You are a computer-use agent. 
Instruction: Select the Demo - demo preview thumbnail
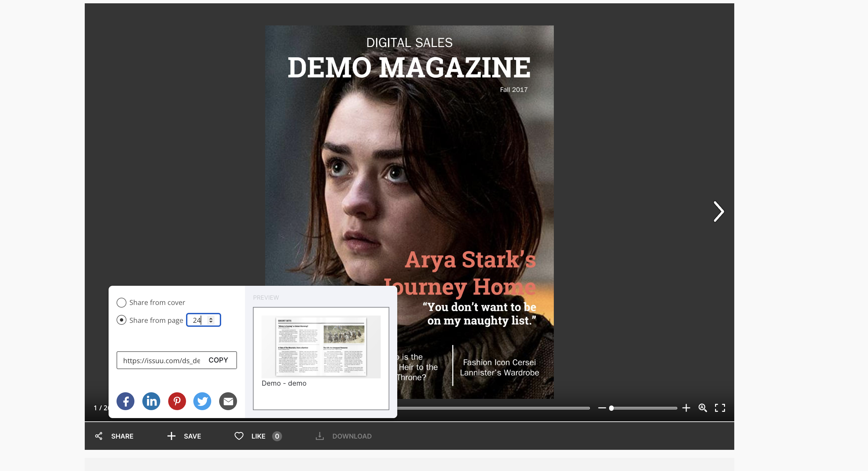[321, 346]
